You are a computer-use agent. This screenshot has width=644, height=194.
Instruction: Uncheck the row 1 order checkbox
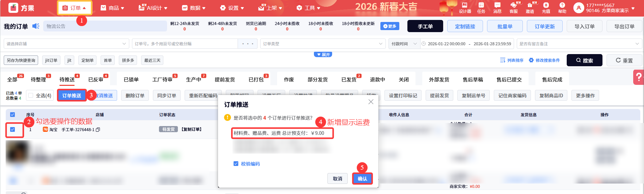(12, 129)
